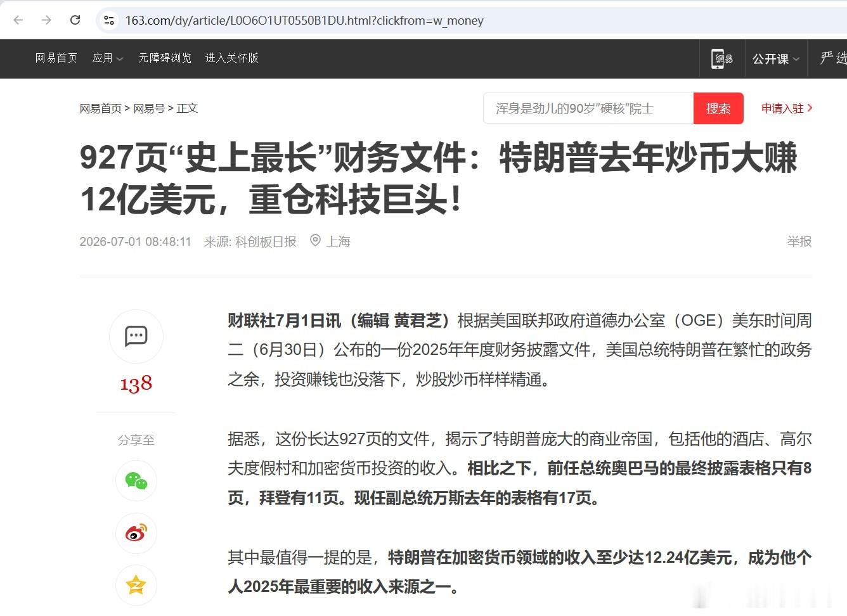Click the 分享至 label
The height and width of the screenshot is (616, 847).
click(x=136, y=440)
